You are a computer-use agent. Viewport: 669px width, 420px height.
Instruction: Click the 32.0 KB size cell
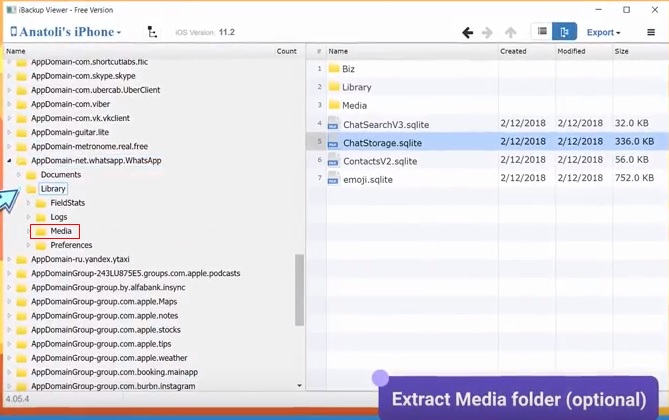(631, 123)
